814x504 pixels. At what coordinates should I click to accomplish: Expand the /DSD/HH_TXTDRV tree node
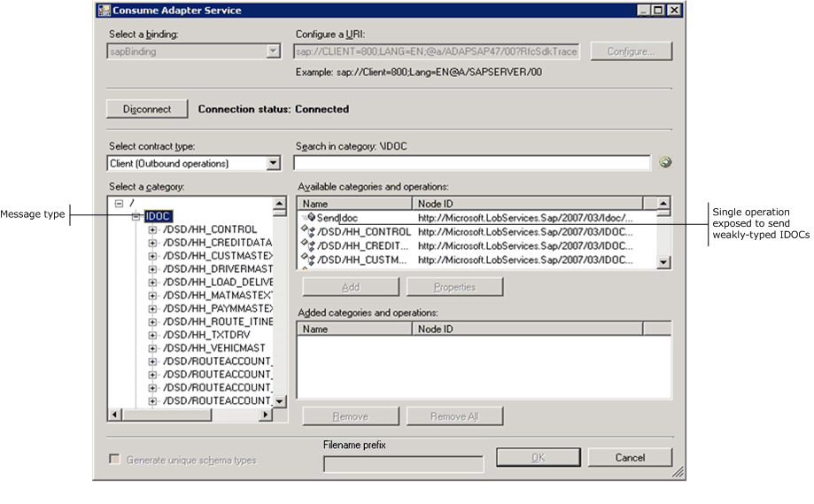coord(152,335)
